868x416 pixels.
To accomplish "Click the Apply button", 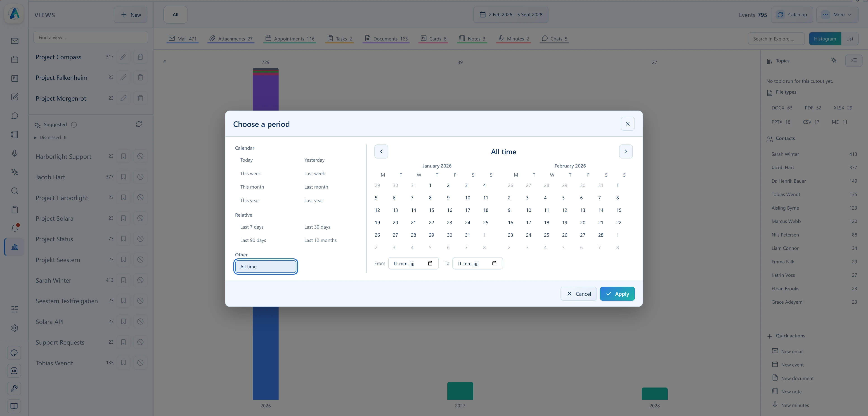I will [617, 294].
